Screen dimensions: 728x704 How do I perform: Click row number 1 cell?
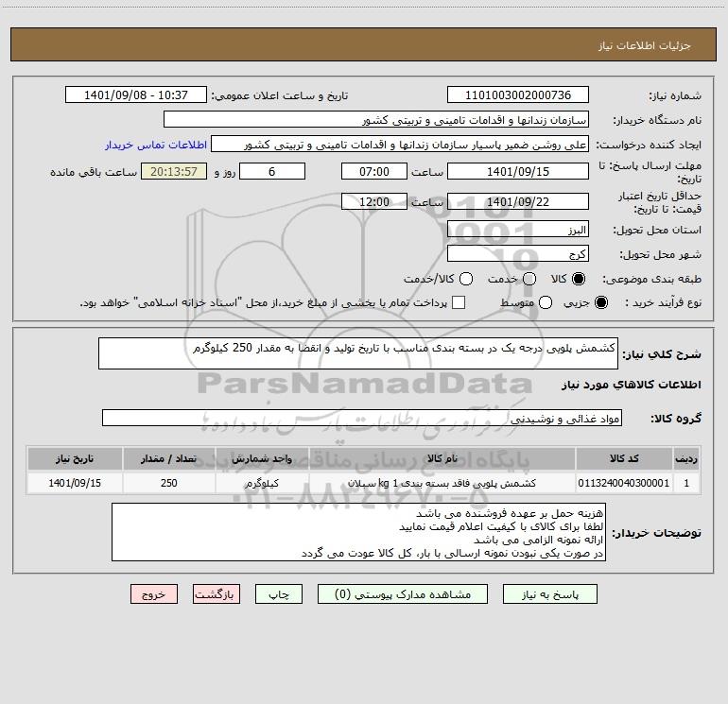[x=686, y=483]
